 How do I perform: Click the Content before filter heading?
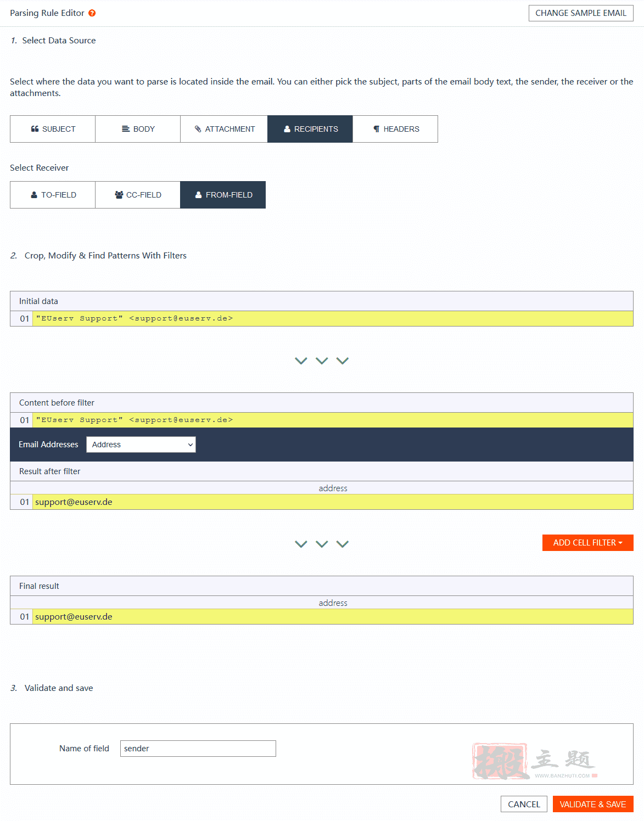coord(57,403)
